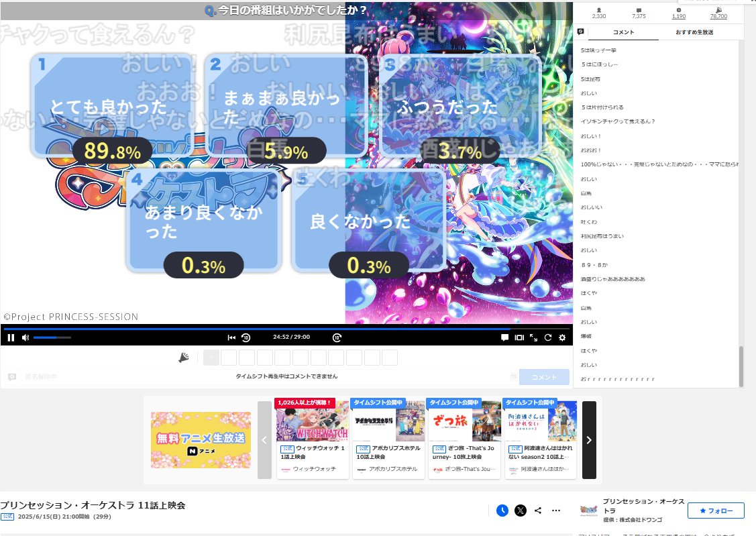Image resolution: width=756 pixels, height=536 pixels.
Task: Open the ざつ旅 -That's Journey- 10旅上映会 card
Action: 464,439
